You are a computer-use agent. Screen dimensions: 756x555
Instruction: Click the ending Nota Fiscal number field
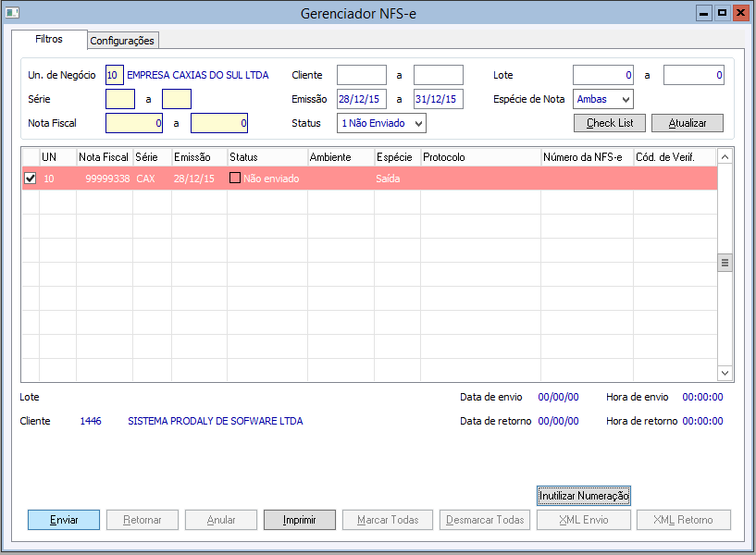pos(219,123)
